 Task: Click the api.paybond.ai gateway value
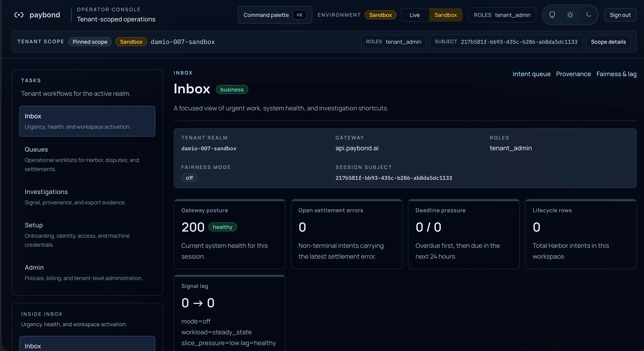357,148
